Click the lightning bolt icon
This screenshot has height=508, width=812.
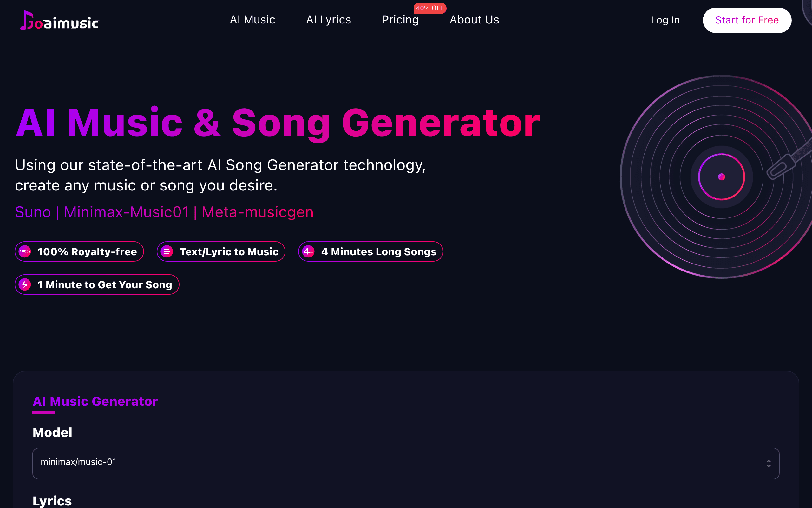25,284
